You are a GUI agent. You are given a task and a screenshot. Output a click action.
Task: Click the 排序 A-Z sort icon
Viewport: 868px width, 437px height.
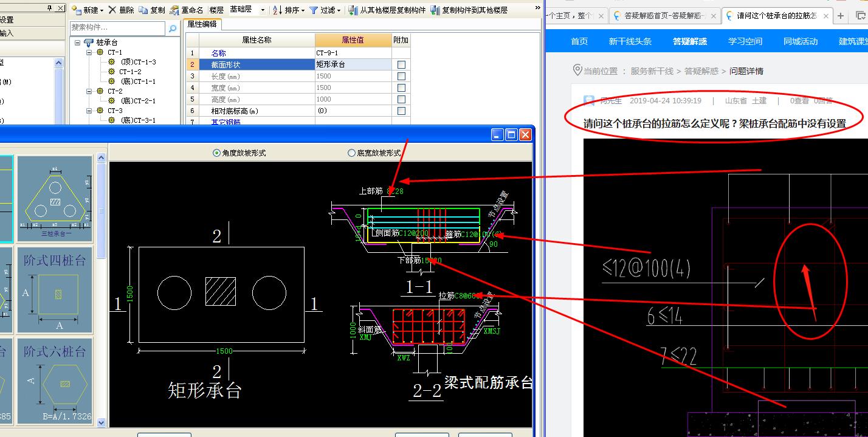click(277, 10)
